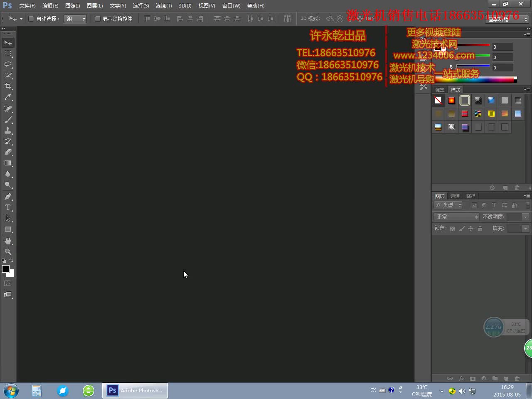Open the 滤镜(T) menu
Image resolution: width=532 pixels, height=399 pixels.
click(x=163, y=6)
